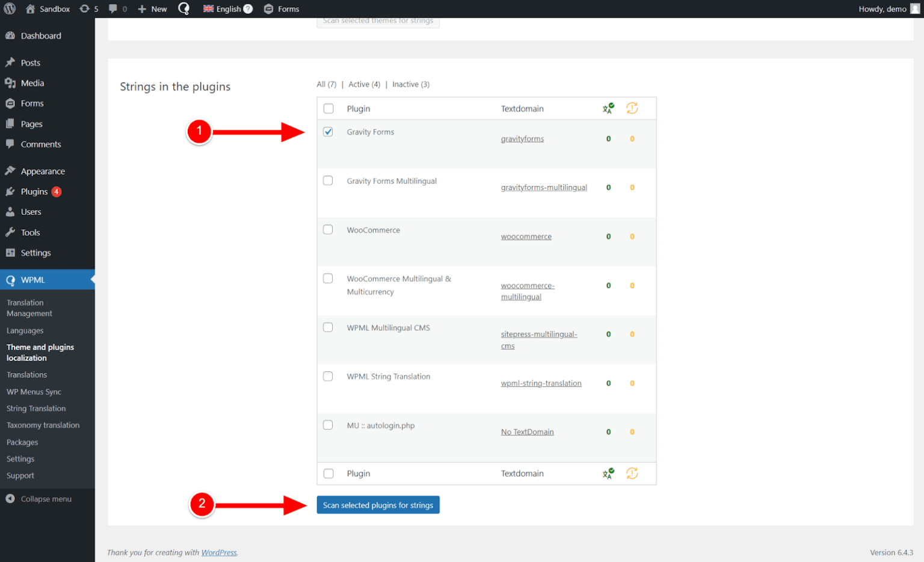
Task: Switch to the Active (4) filter
Action: [x=363, y=84]
